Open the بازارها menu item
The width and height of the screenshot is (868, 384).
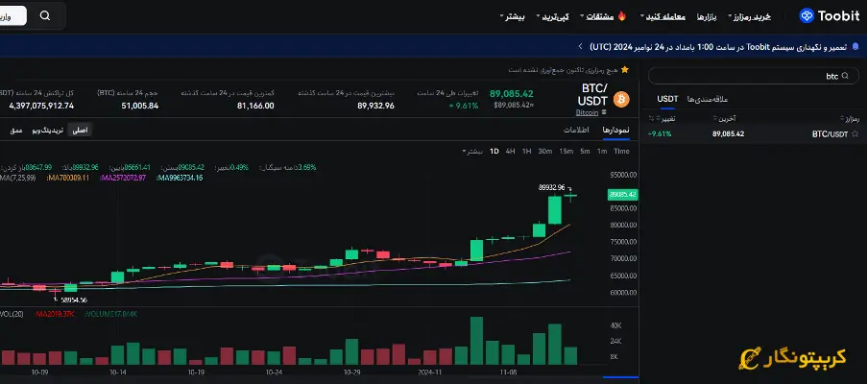coord(707,16)
